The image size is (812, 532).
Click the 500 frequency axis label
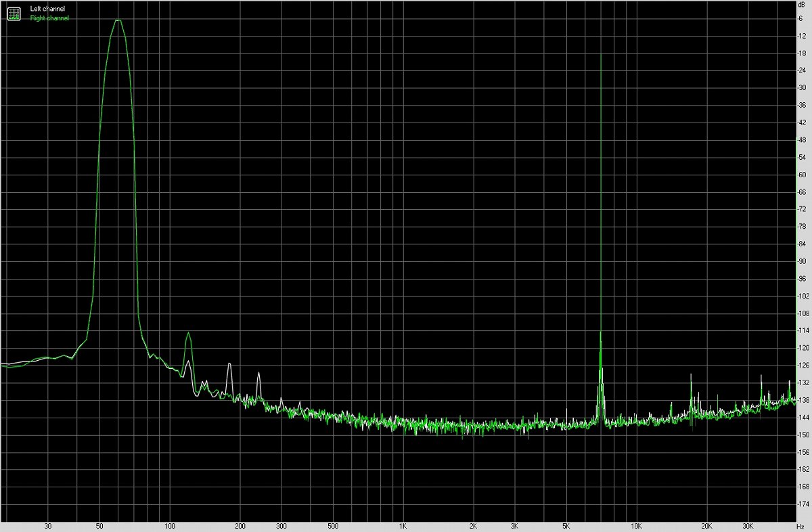click(332, 525)
